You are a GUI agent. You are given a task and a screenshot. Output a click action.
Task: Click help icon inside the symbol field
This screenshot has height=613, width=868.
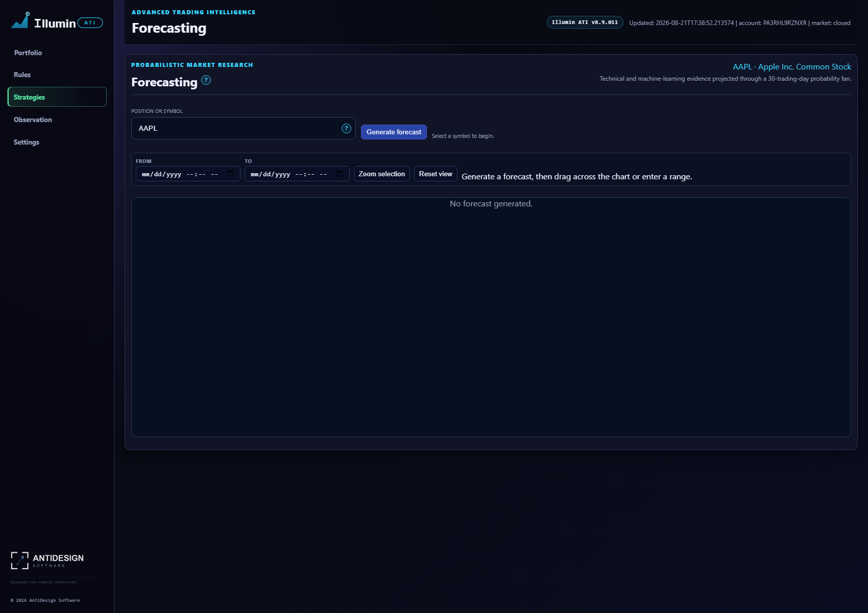(x=346, y=129)
